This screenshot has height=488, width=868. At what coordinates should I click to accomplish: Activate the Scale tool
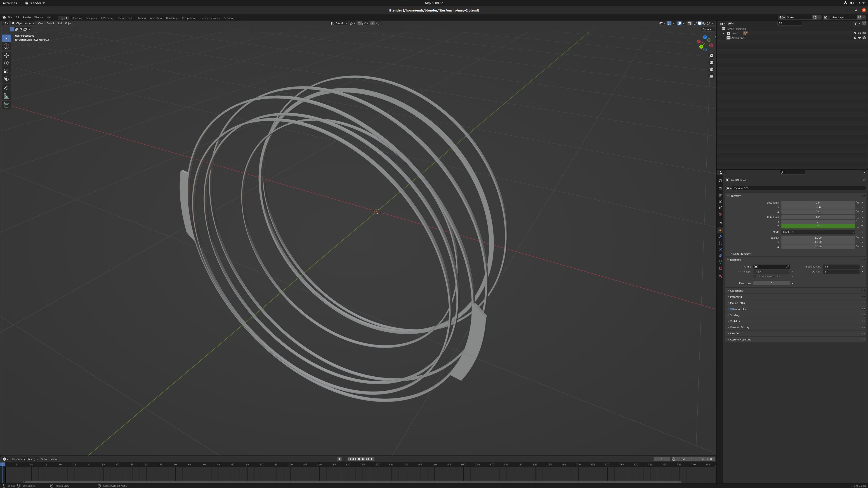(x=6, y=71)
